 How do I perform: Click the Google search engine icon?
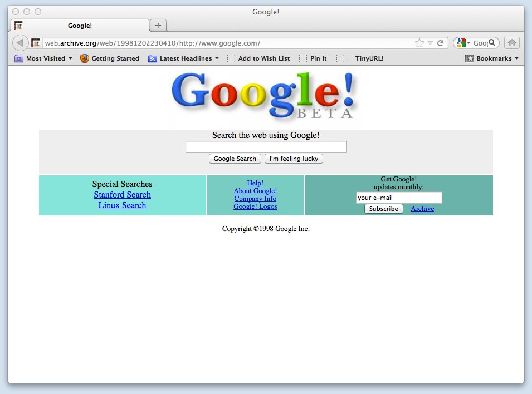(461, 42)
